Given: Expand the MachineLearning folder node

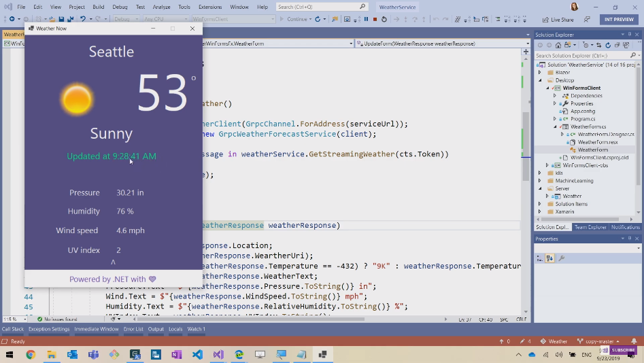Looking at the screenshot, I should (540, 181).
